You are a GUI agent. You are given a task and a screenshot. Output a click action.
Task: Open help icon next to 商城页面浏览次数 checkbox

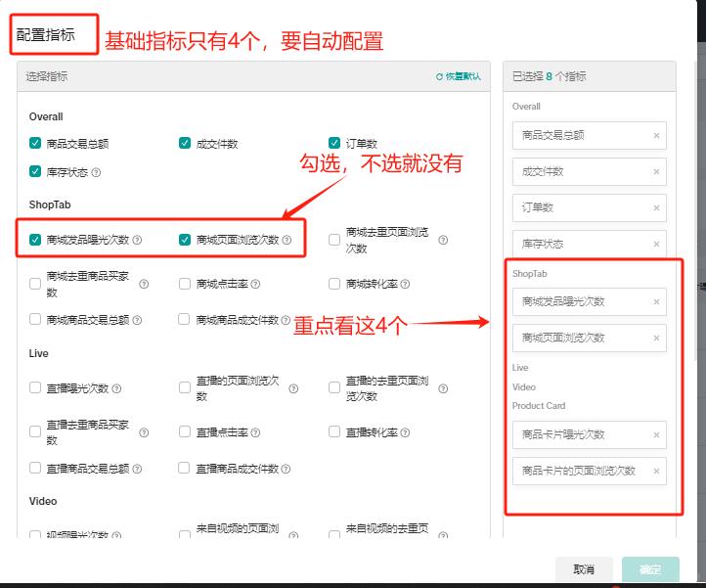pos(287,240)
